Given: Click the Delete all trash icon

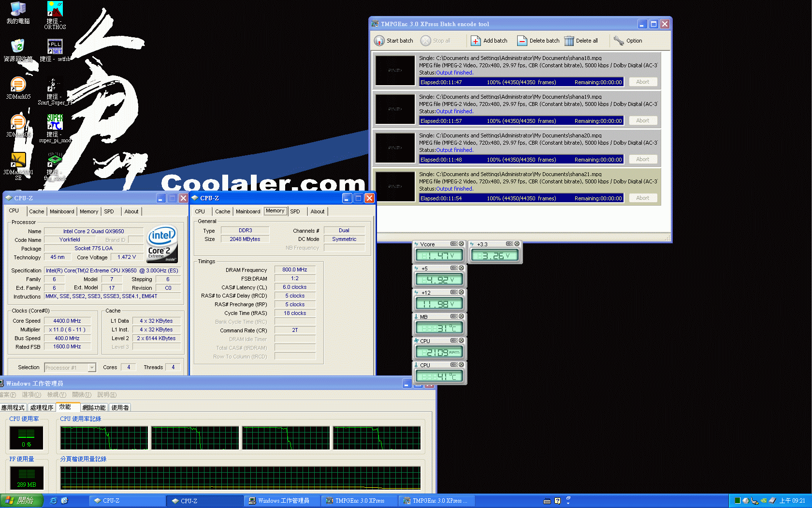Looking at the screenshot, I should pyautogui.click(x=569, y=41).
